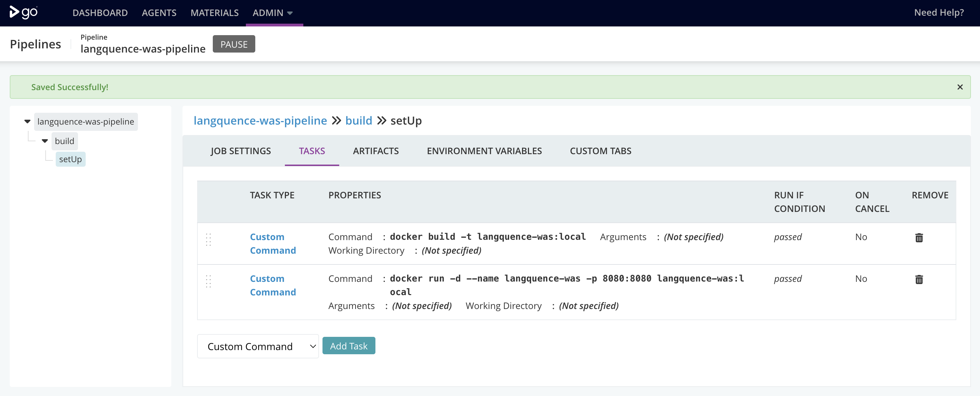Click the REMOVE column header
The width and height of the screenshot is (980, 396).
930,195
